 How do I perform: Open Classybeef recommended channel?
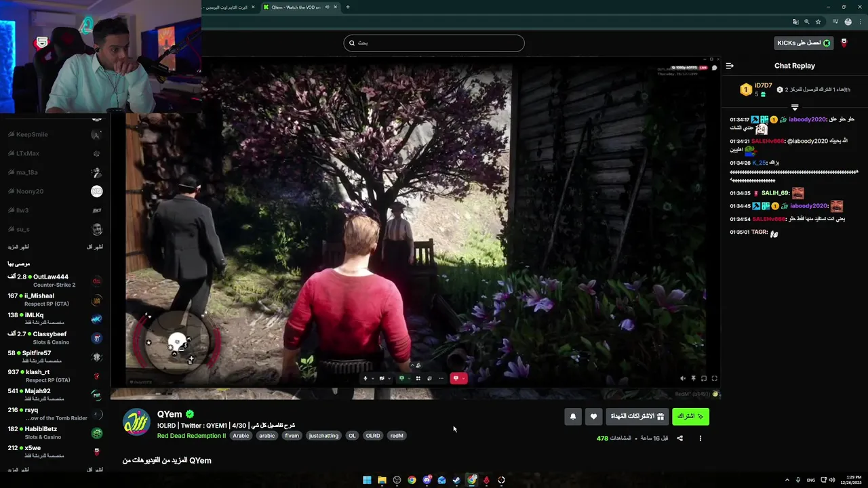(55, 338)
